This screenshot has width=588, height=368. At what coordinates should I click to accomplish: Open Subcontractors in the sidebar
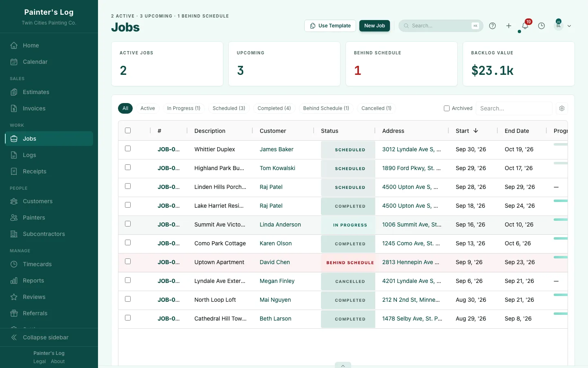coord(49,234)
